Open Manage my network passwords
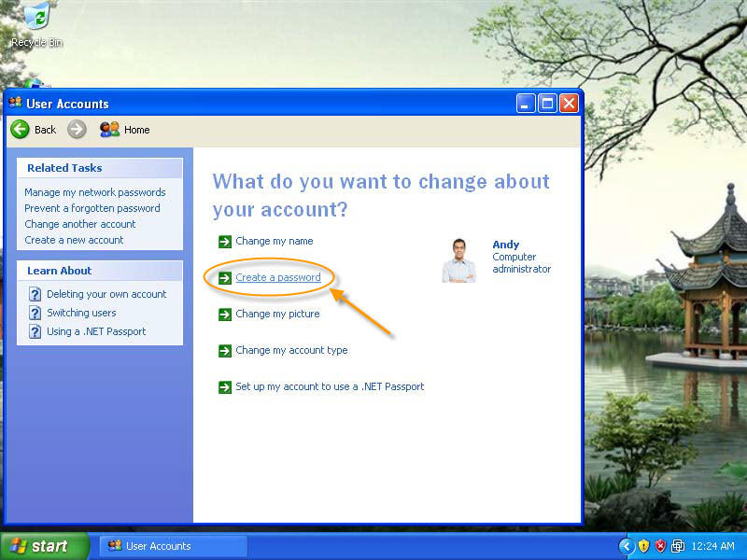Image resolution: width=747 pixels, height=560 pixels. pos(95,192)
